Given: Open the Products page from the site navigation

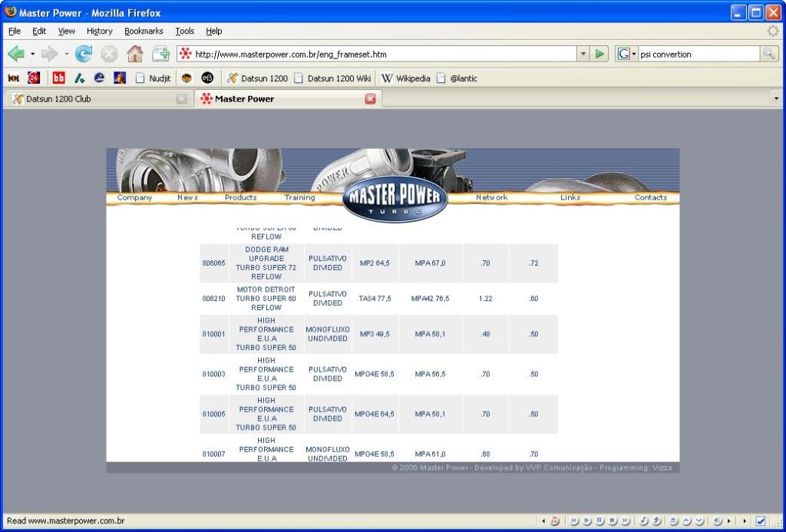Looking at the screenshot, I should click(x=240, y=197).
